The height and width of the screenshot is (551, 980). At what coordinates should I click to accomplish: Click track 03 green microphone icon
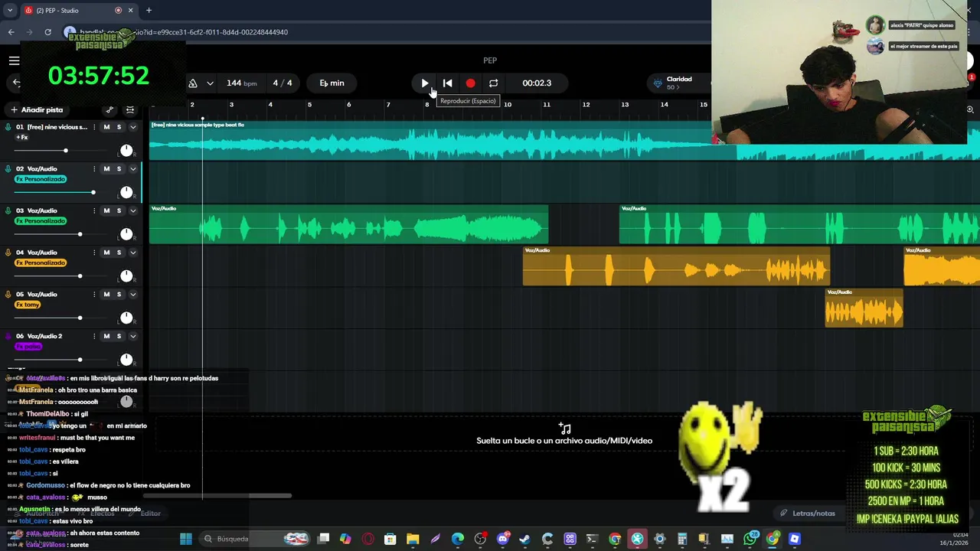coord(8,210)
